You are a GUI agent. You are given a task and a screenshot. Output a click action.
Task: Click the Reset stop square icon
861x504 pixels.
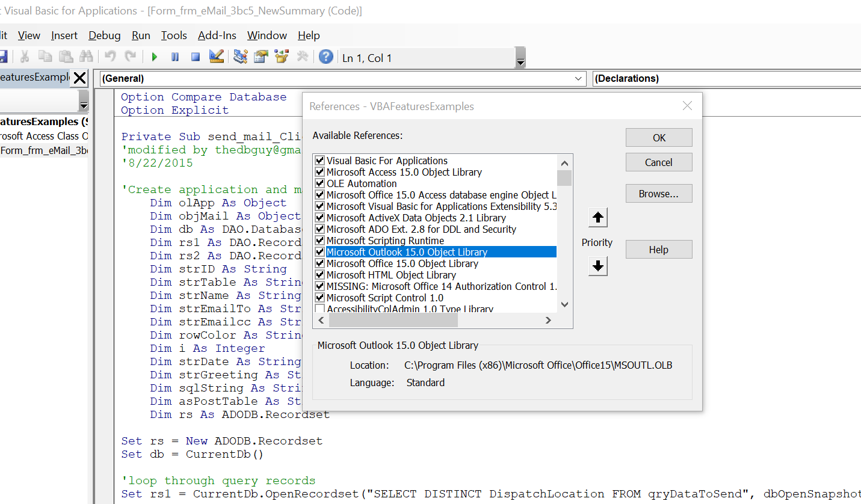coord(196,57)
